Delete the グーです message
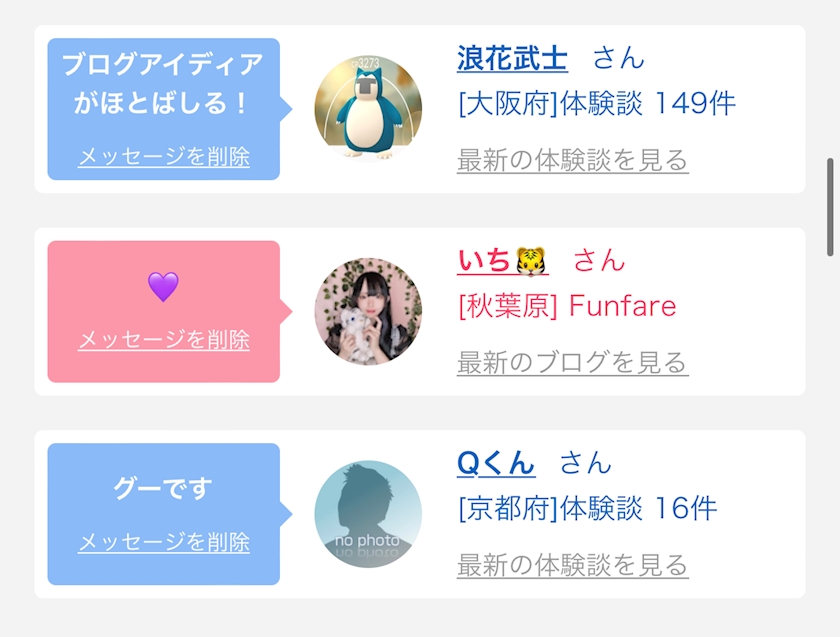The image size is (840, 637). point(164,542)
